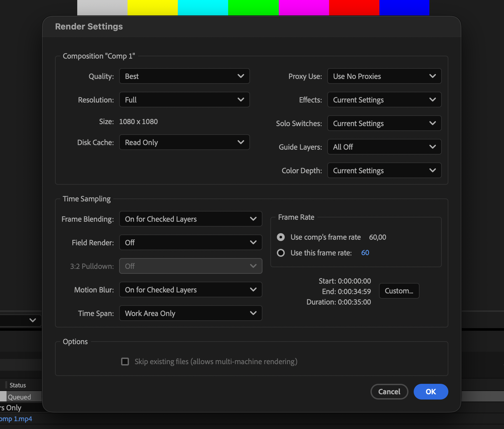Open the Resolution dropdown set to Full
This screenshot has width=504, height=429.
click(185, 100)
